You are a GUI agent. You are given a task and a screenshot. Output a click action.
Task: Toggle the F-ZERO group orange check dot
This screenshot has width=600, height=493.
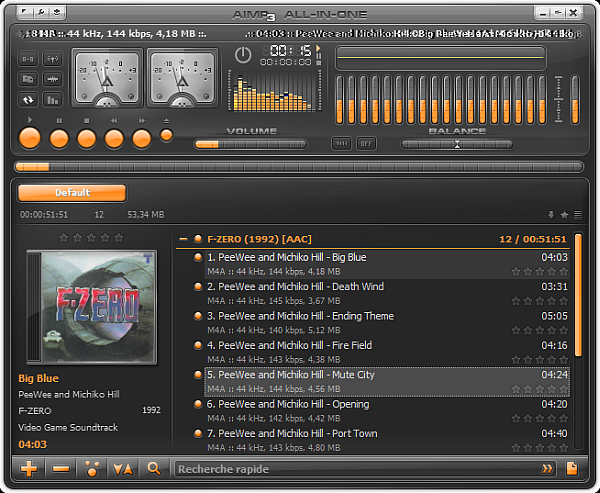coord(198,239)
